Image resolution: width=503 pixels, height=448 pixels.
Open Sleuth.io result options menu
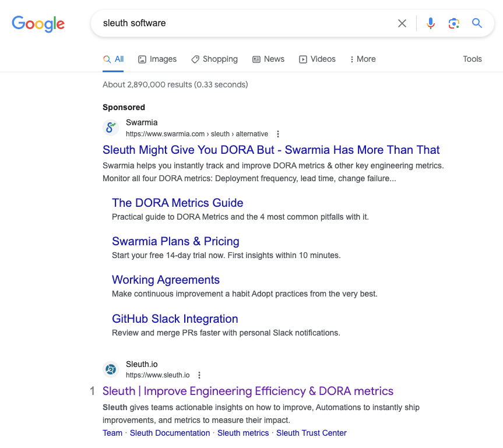[x=199, y=375]
